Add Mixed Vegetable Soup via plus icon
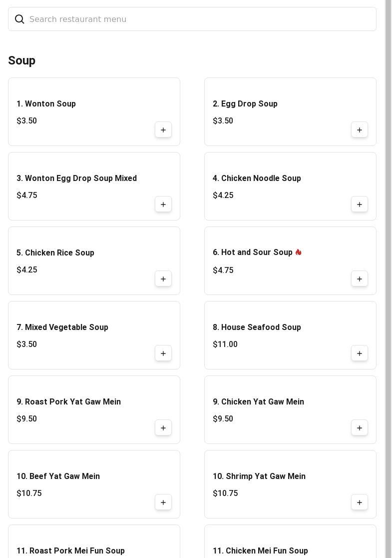The width and height of the screenshot is (392, 558). click(x=163, y=353)
